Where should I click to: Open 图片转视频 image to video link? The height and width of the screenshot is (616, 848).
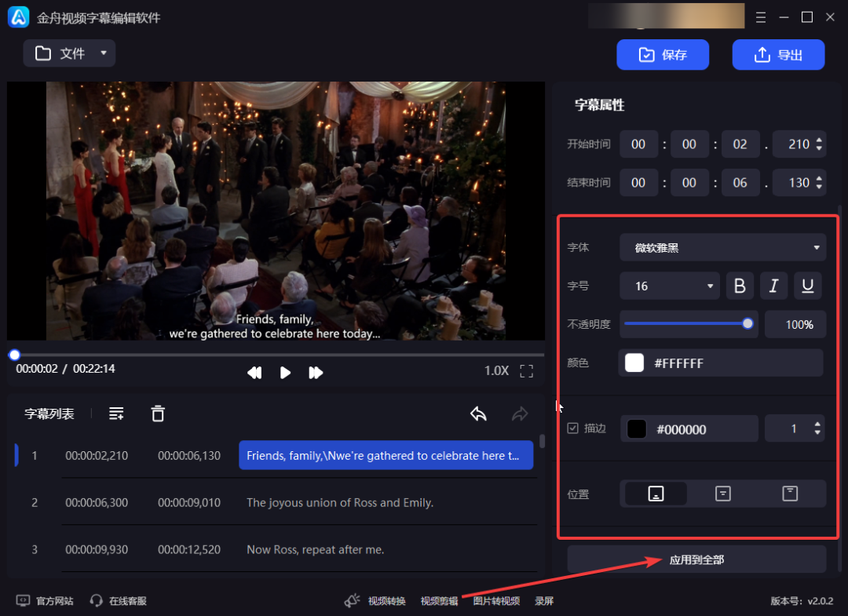click(496, 601)
